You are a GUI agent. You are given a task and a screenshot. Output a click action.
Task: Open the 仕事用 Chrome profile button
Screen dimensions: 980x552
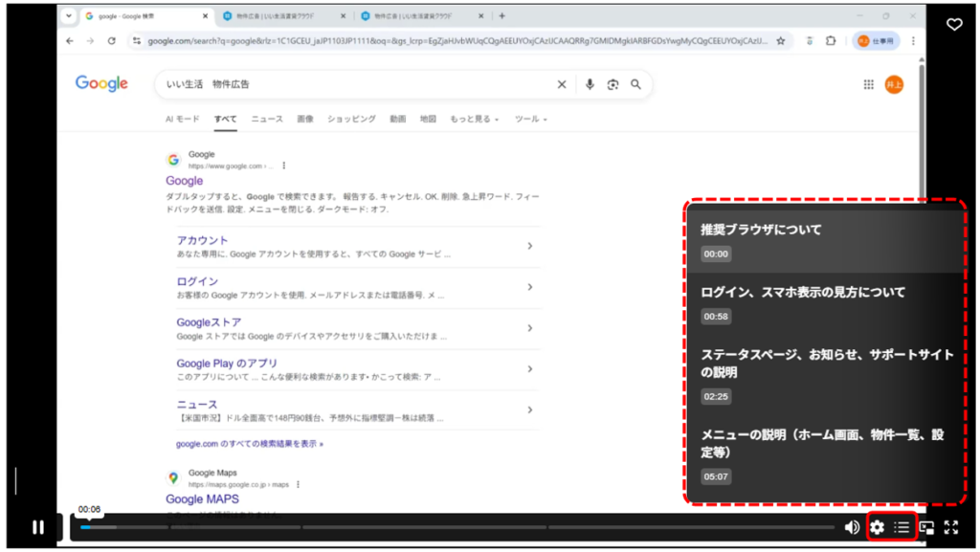(876, 41)
